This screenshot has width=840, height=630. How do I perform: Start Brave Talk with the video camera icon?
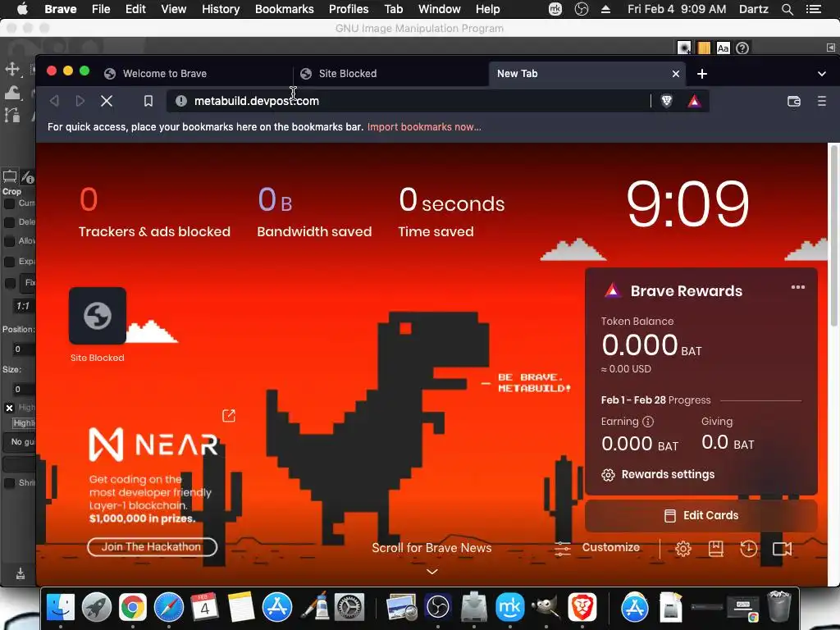point(782,549)
